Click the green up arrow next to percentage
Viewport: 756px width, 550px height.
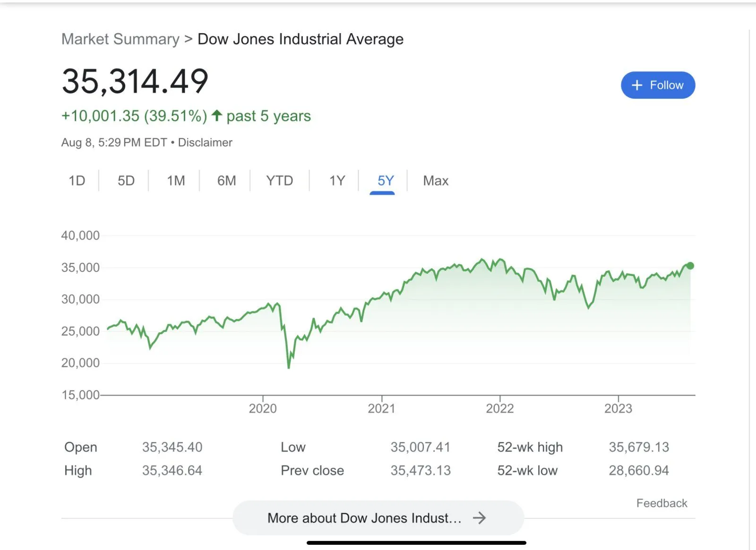coord(217,115)
